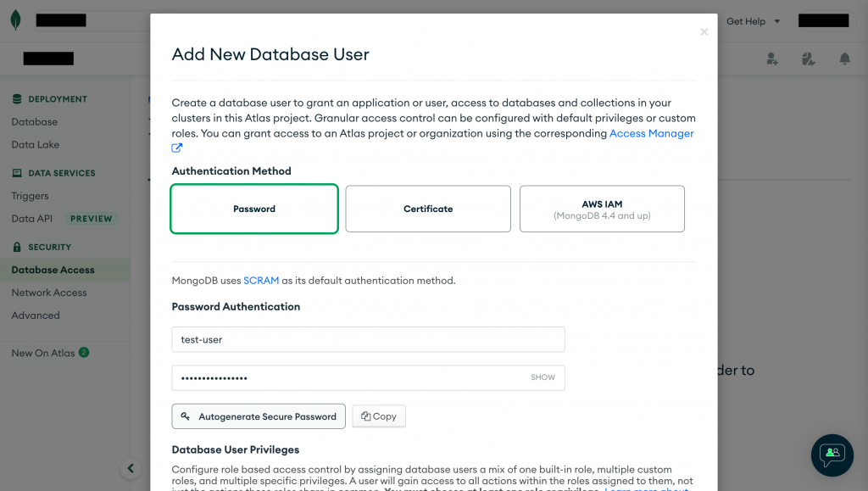Collapse the sidebar with arrow button
The image size is (868, 491).
pyautogui.click(x=131, y=468)
